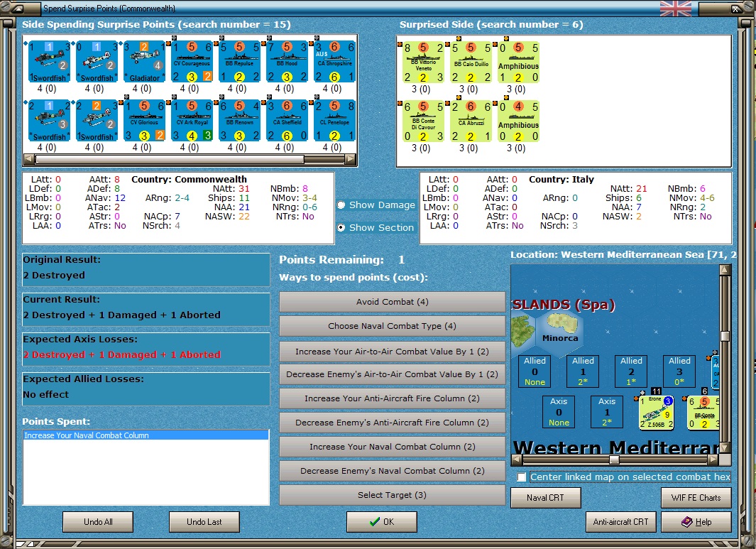
Task: Click the Undo All button
Action: [x=98, y=522]
